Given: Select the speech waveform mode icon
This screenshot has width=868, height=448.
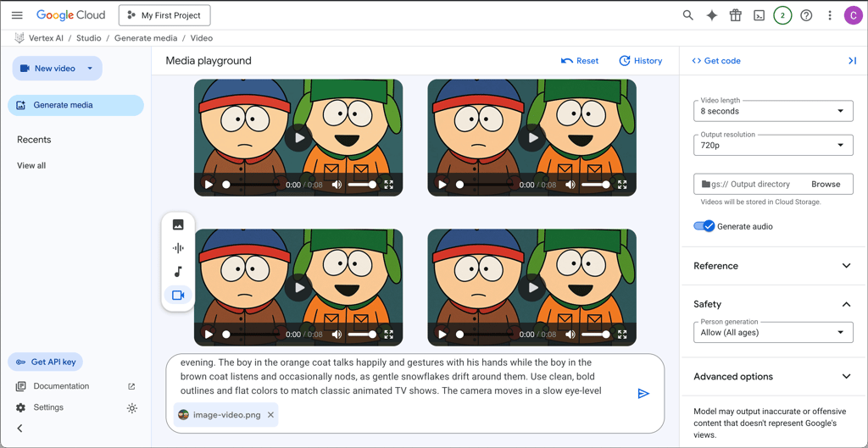Looking at the screenshot, I should click(178, 248).
